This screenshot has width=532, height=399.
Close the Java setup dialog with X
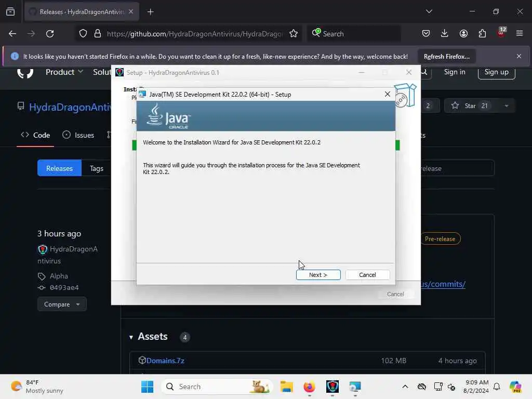point(387,95)
